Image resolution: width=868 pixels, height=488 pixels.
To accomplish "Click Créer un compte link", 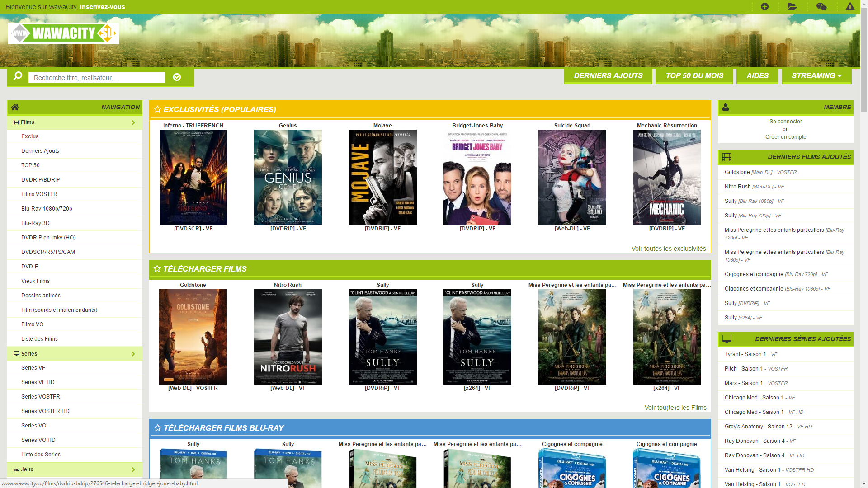I will [x=786, y=136].
